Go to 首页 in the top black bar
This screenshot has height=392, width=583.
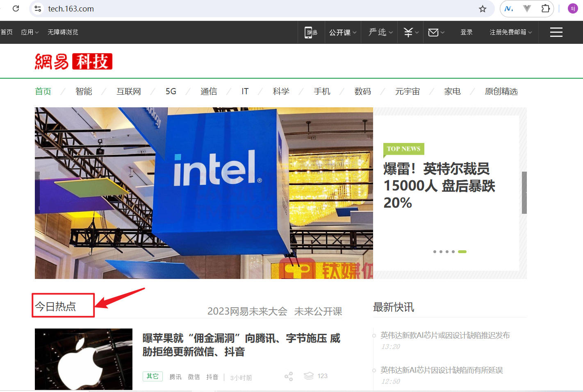[x=7, y=32]
